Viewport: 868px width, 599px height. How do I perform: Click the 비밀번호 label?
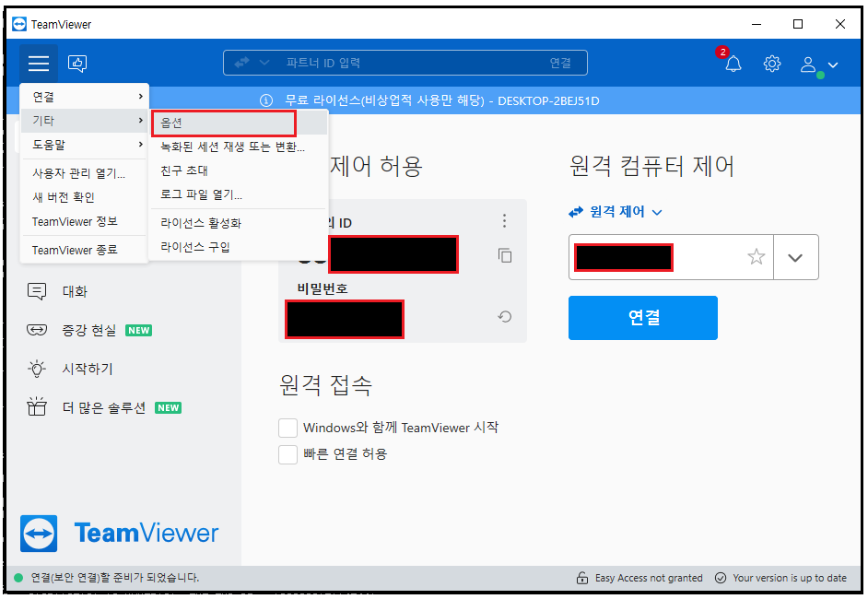click(323, 289)
